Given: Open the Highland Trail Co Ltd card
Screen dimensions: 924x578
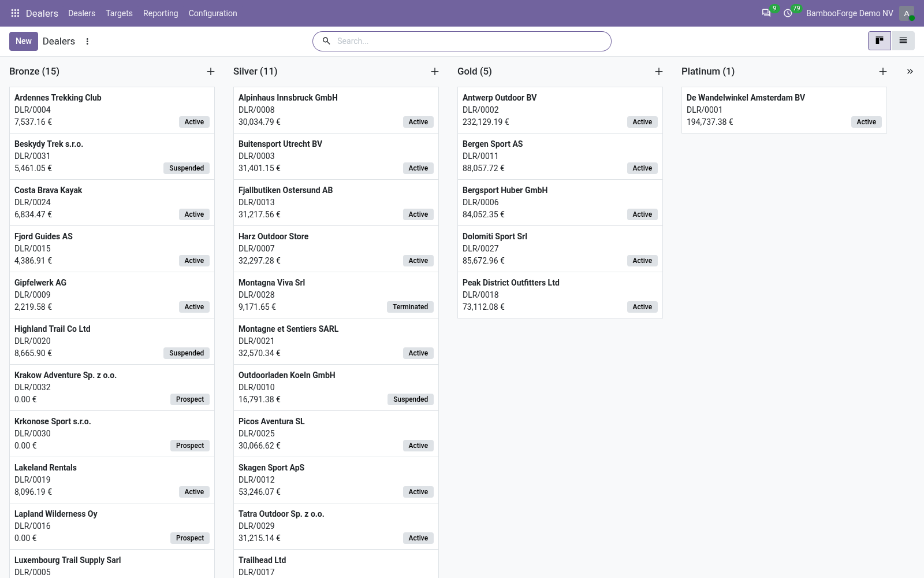Looking at the screenshot, I should click(112, 341).
